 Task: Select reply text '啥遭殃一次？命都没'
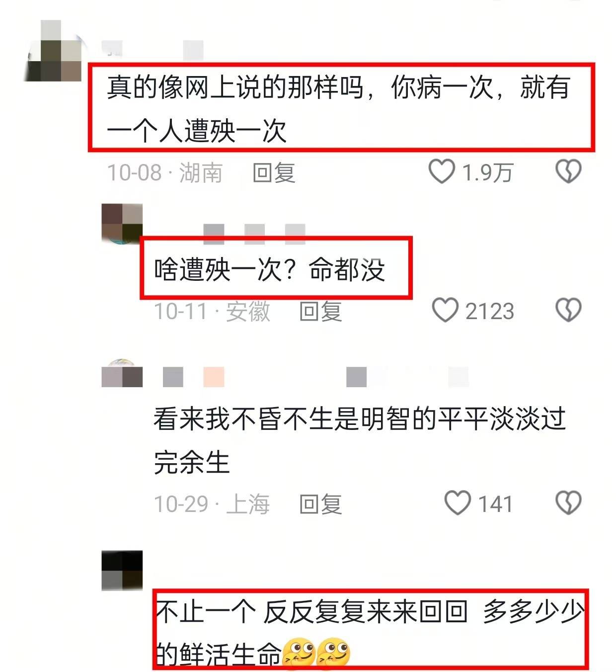coord(270,270)
